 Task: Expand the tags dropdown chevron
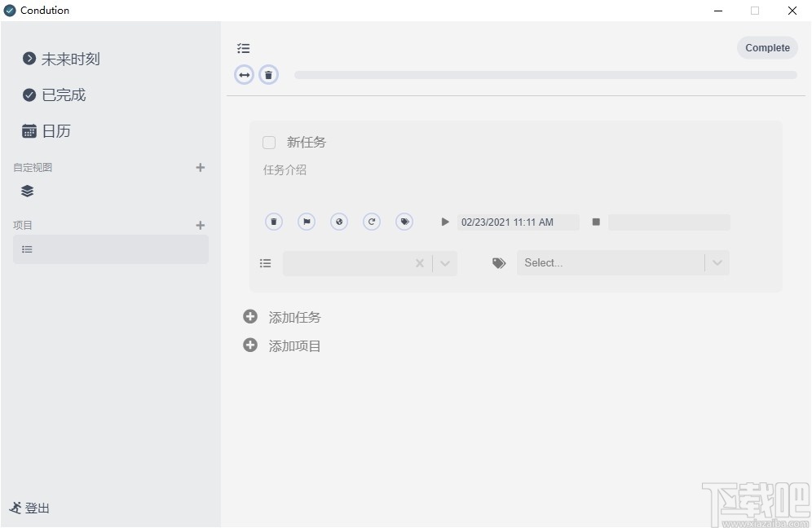coord(717,263)
